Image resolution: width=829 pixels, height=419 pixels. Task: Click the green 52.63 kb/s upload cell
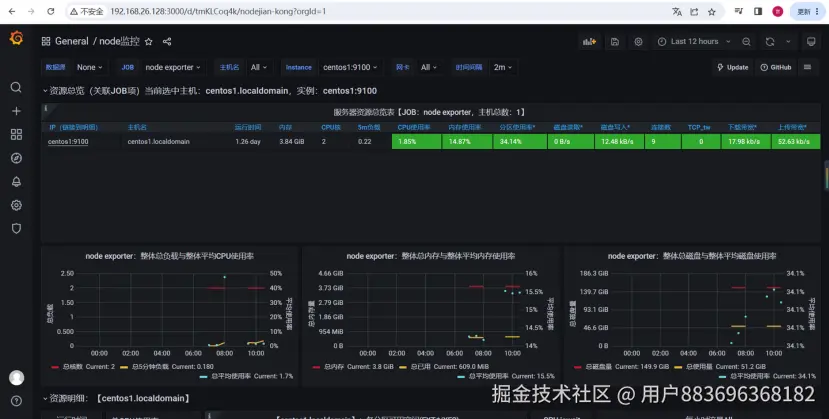point(796,142)
